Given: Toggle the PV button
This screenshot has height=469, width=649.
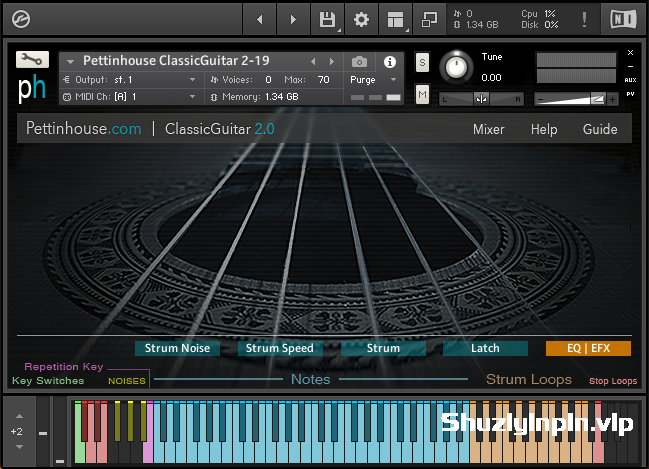Looking at the screenshot, I should pyautogui.click(x=630, y=94).
